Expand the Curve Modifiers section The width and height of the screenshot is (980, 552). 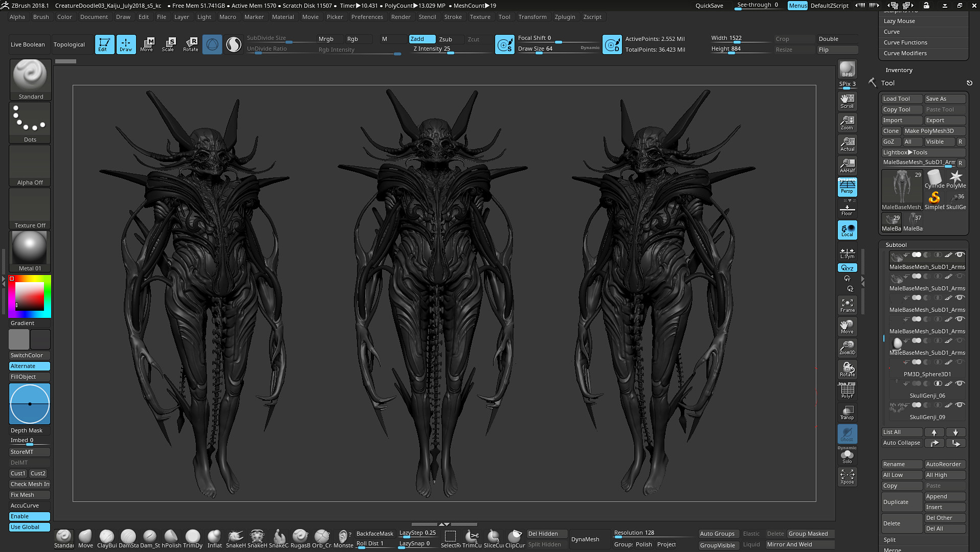905,53
